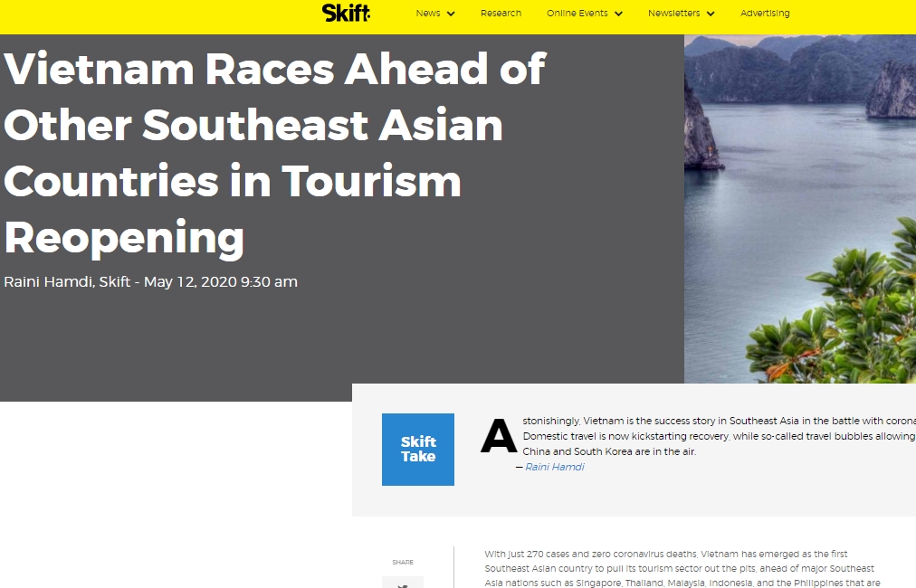Open Raini Hamdi author link under Skift Take
Screen dimensions: 916x588
[x=554, y=467]
